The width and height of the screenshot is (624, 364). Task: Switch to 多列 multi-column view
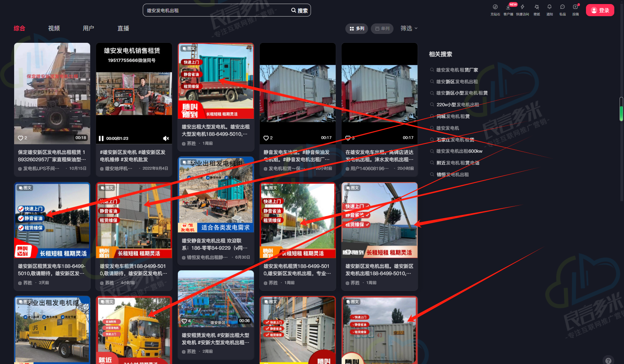click(x=357, y=29)
